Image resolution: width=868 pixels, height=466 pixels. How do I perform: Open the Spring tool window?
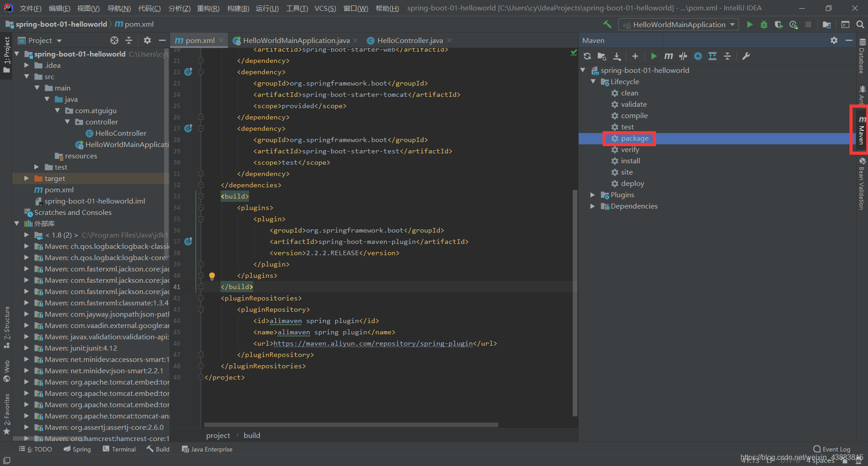pyautogui.click(x=77, y=449)
